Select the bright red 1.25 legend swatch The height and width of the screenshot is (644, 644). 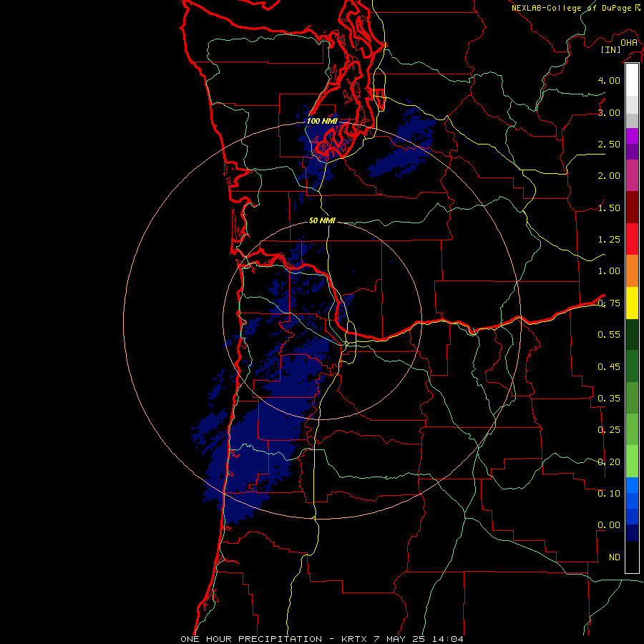point(632,239)
